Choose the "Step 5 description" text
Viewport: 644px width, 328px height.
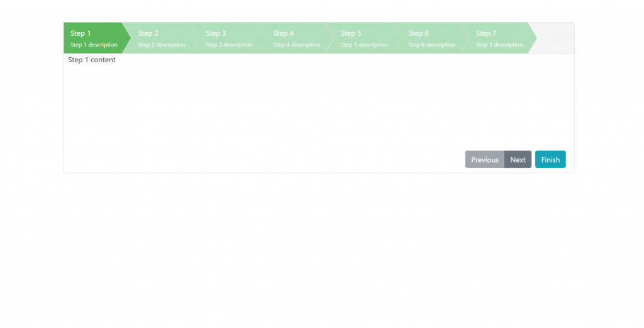(x=364, y=45)
